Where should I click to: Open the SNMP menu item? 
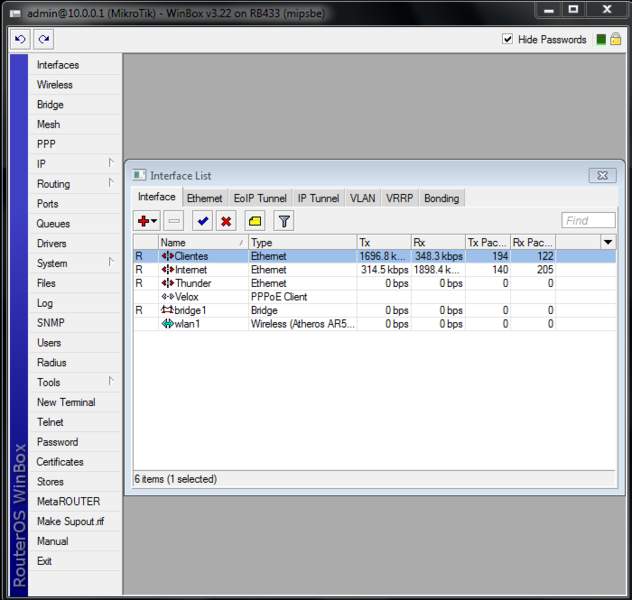(75, 322)
